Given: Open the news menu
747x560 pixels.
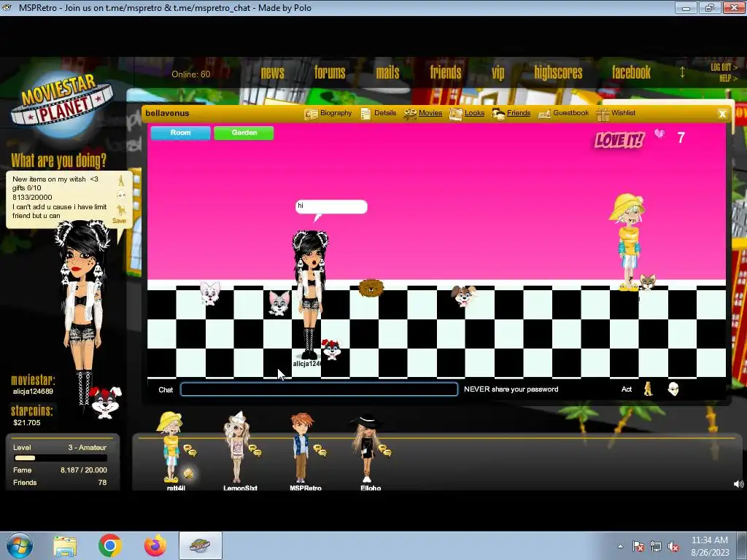Looking at the screenshot, I should [x=273, y=72].
